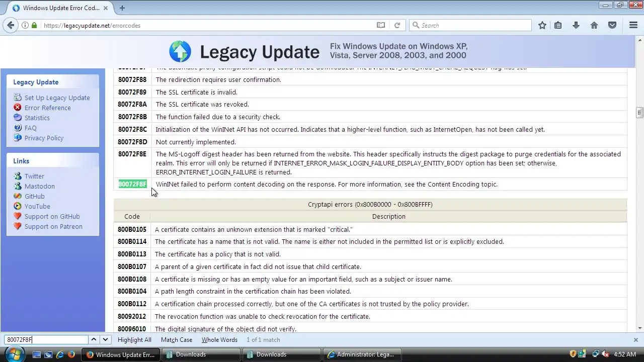Image resolution: width=644 pixels, height=362 pixels.
Task: Click the highlighted 80072F8F error code
Action: 132,184
